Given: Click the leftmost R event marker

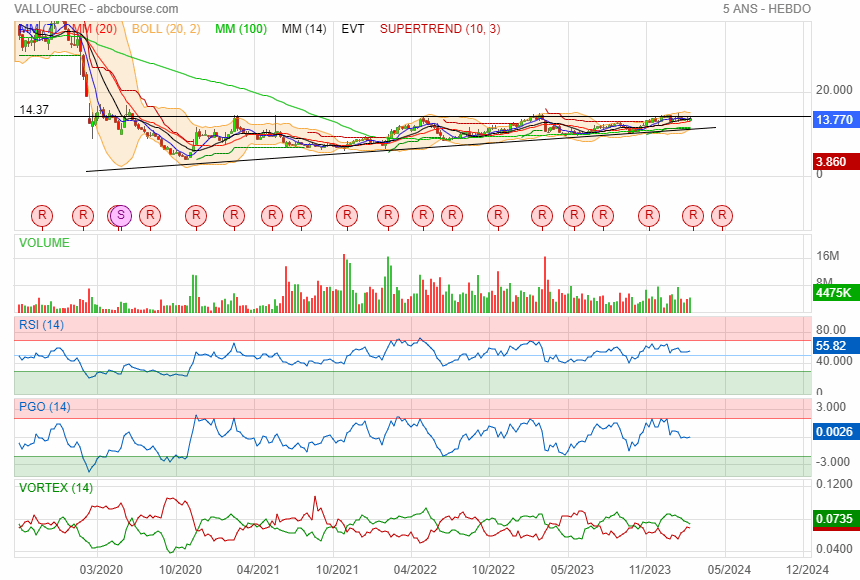Looking at the screenshot, I should pyautogui.click(x=42, y=214).
